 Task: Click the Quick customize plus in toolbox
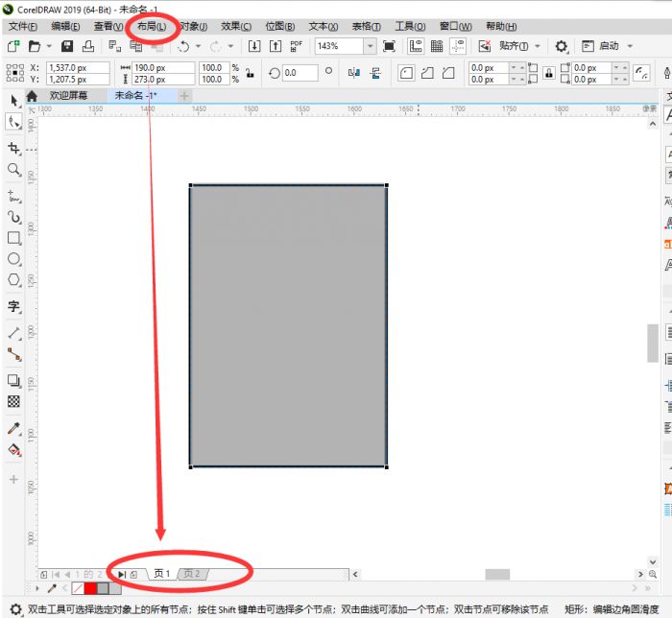pyautogui.click(x=13, y=479)
